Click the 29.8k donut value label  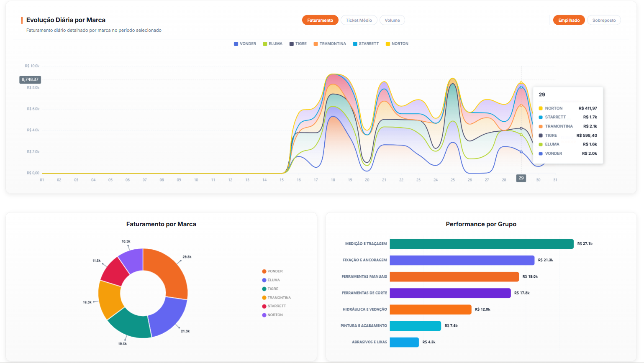tap(187, 257)
